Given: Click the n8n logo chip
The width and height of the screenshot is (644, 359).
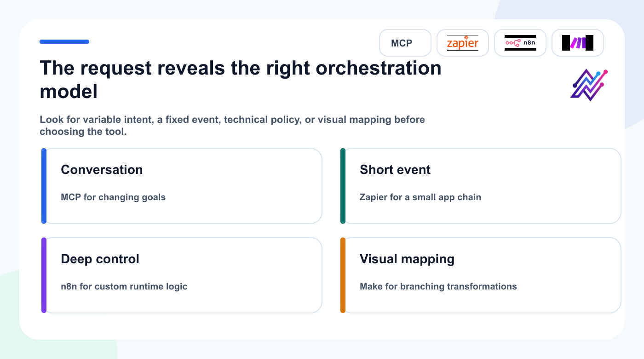Looking at the screenshot, I should 520,43.
